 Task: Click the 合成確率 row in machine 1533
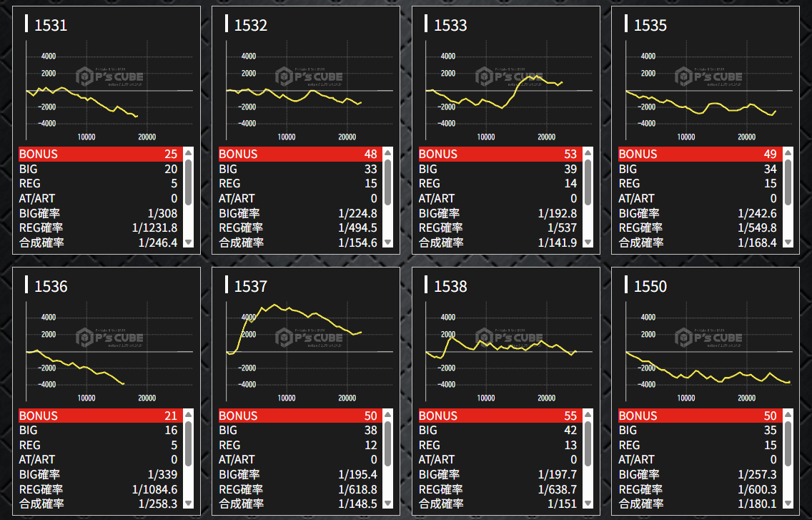click(499, 242)
